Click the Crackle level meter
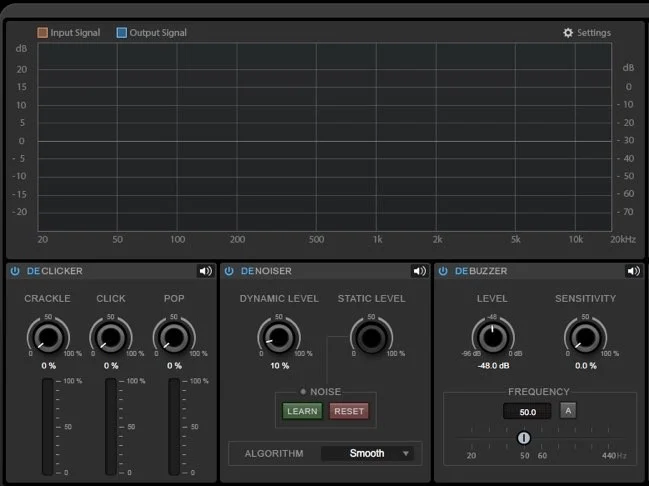649x486 pixels. [x=48, y=426]
